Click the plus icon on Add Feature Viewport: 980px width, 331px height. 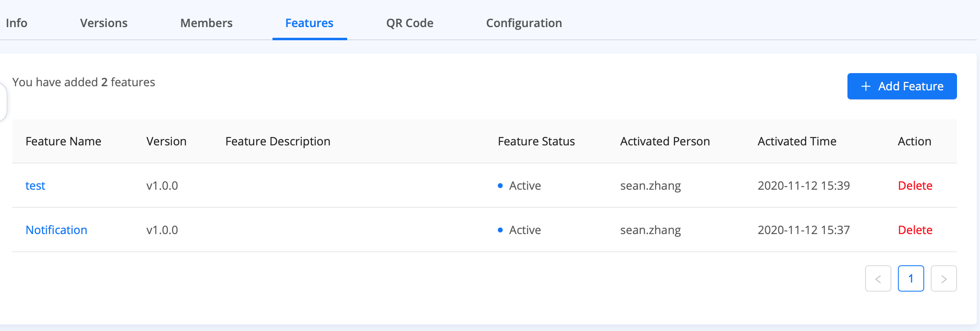point(866,86)
